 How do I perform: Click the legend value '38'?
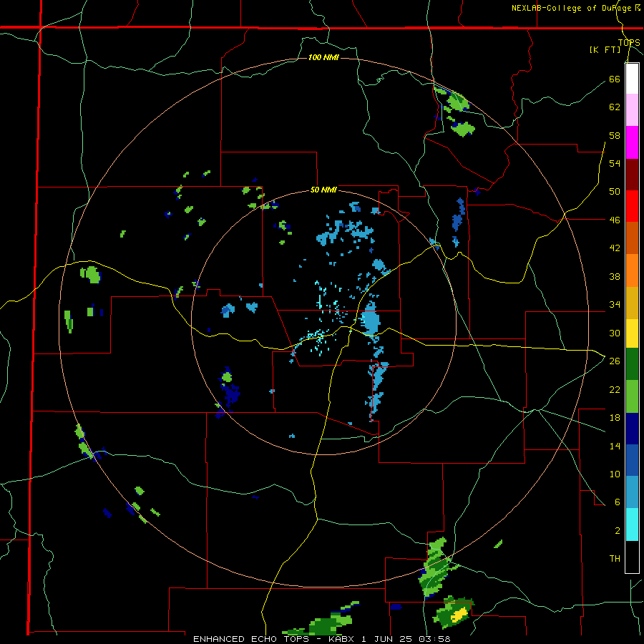click(x=615, y=277)
